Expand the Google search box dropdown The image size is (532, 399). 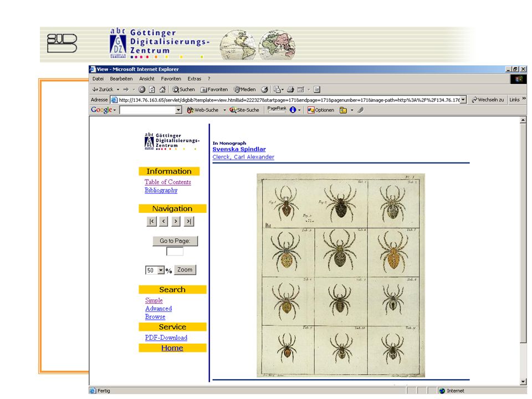coord(179,110)
